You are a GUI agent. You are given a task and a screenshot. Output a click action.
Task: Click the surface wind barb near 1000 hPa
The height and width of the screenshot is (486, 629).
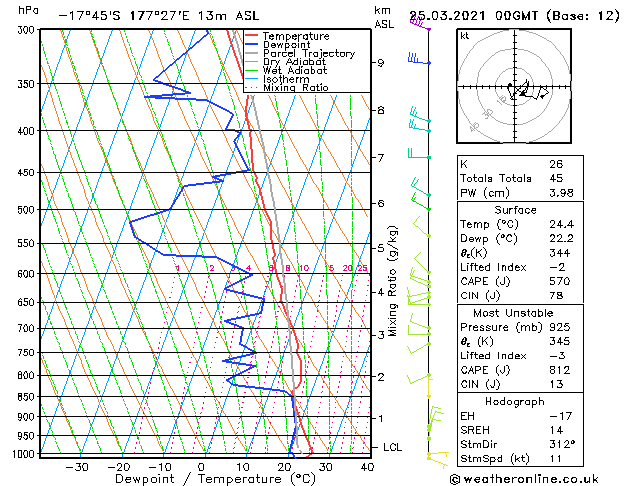(x=437, y=459)
